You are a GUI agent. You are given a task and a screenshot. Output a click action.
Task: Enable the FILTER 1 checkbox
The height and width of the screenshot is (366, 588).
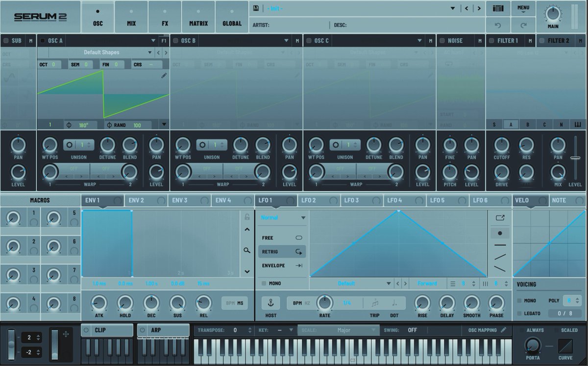(x=491, y=41)
